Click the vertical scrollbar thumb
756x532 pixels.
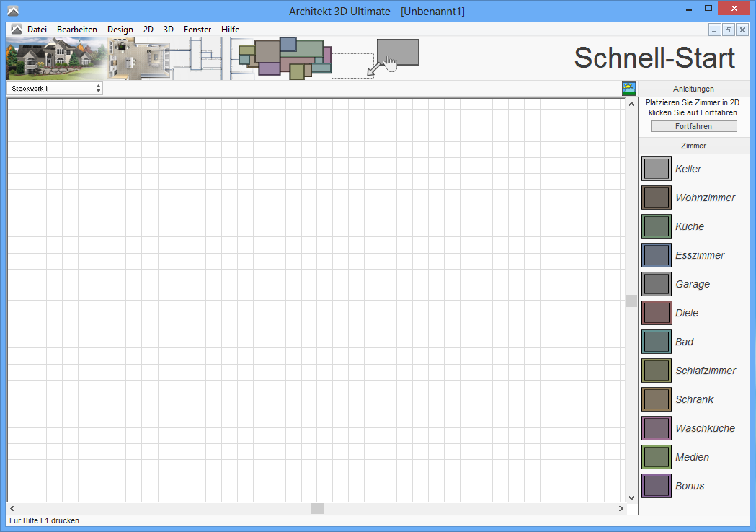coord(631,301)
